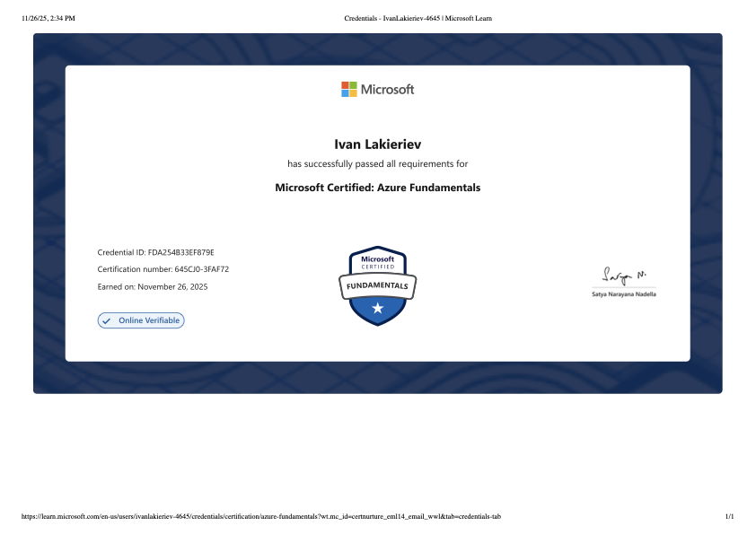756x534 pixels.
Task: Expand details under Credential ID FDA254B33EF879E
Action: pyautogui.click(x=154, y=252)
